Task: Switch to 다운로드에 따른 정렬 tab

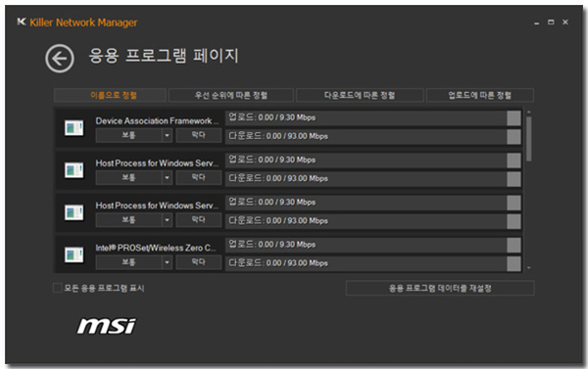Action: point(360,95)
